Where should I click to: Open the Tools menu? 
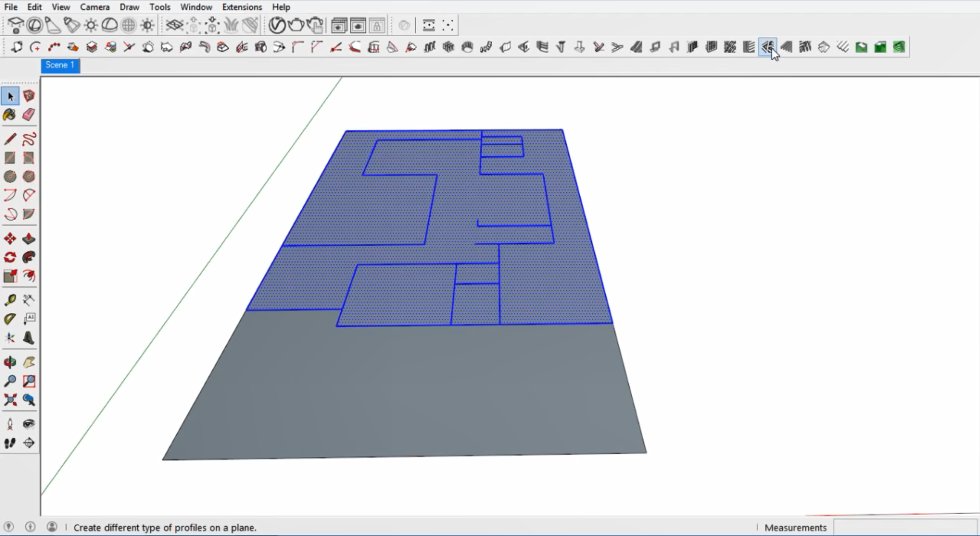160,7
